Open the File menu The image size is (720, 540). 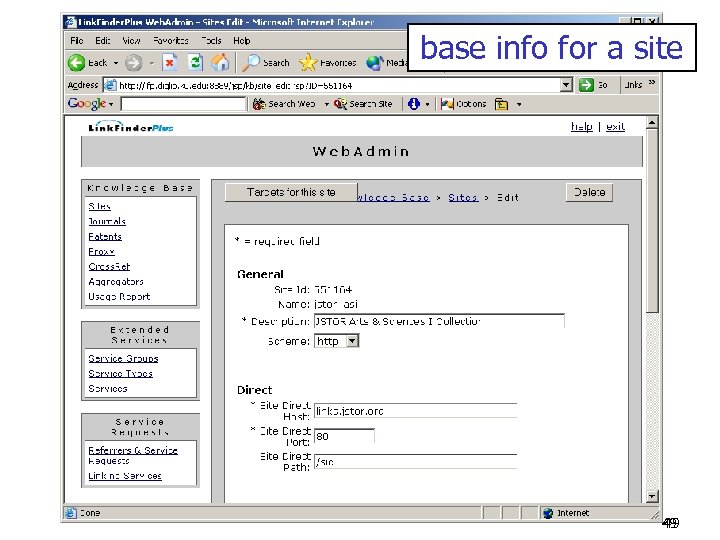(77, 41)
